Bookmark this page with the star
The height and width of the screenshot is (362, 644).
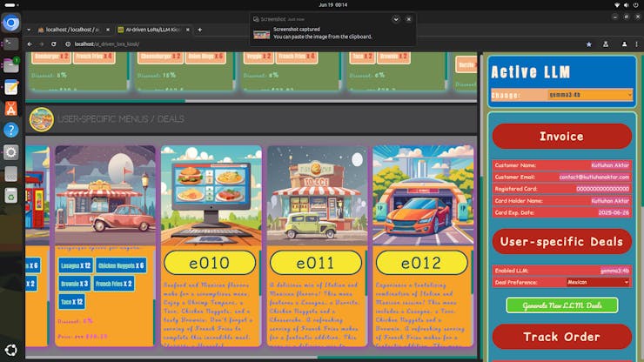point(588,44)
